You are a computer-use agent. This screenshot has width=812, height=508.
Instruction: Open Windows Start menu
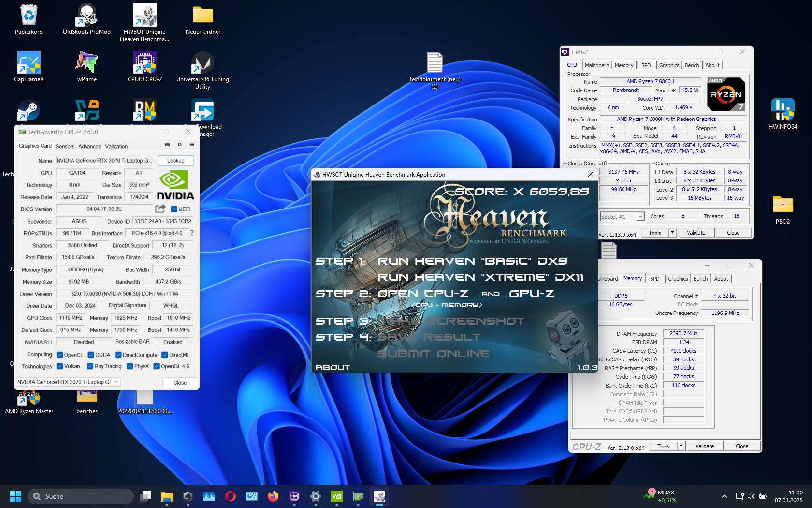click(x=15, y=496)
